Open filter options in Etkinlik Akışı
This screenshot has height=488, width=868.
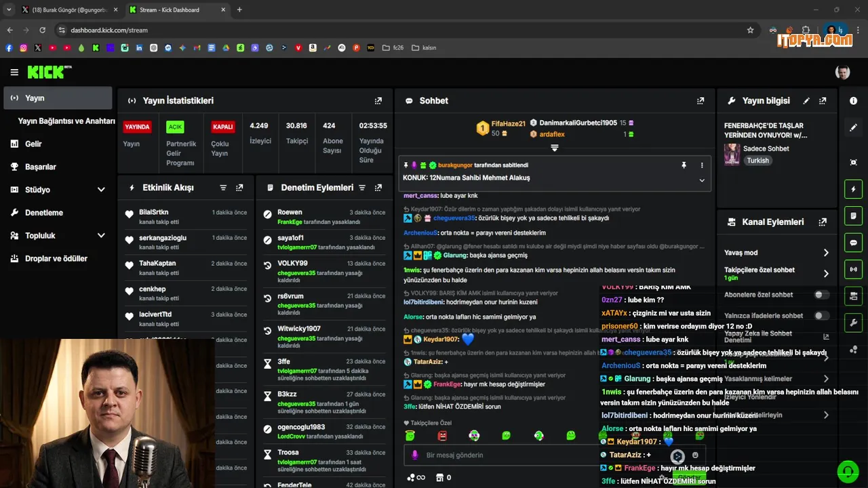(223, 188)
